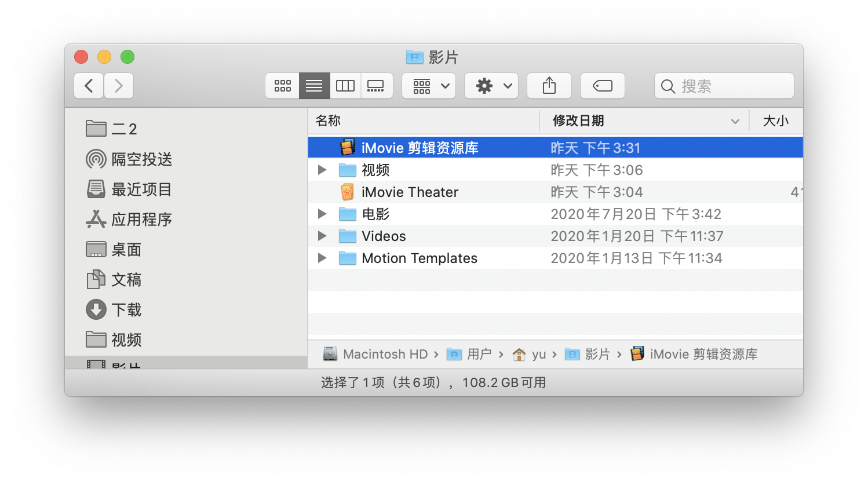
Task: Expand the 电影 folder disclosure triangle
Action: pos(322,214)
